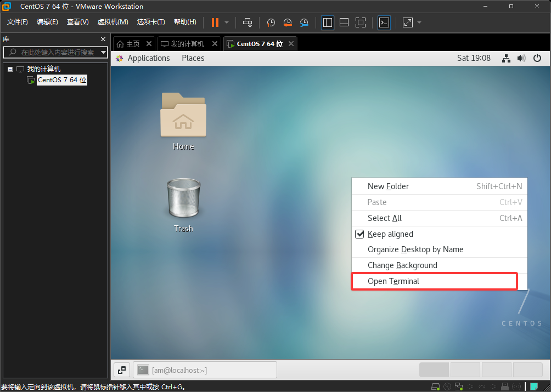This screenshot has height=392, width=551.
Task: Click the USB device status icon
Action: click(504, 387)
